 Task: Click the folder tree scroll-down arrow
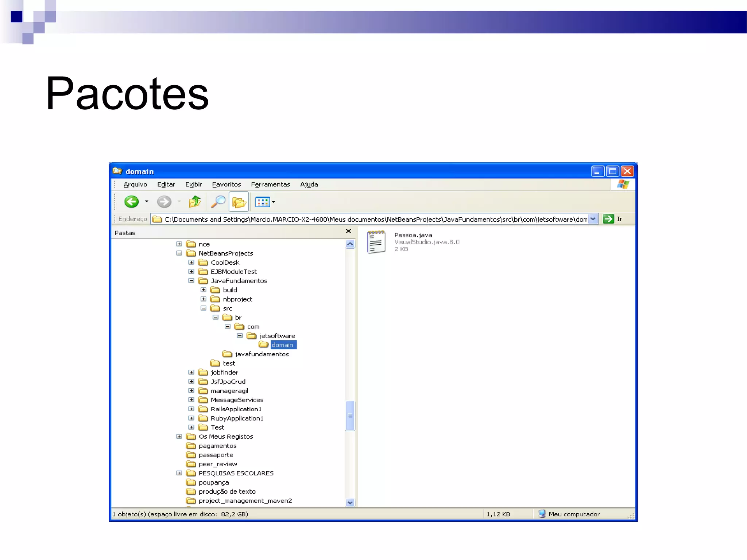(x=350, y=502)
